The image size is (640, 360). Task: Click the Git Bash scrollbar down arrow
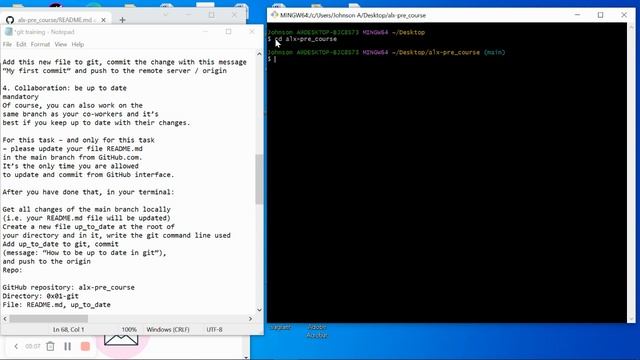[632, 319]
